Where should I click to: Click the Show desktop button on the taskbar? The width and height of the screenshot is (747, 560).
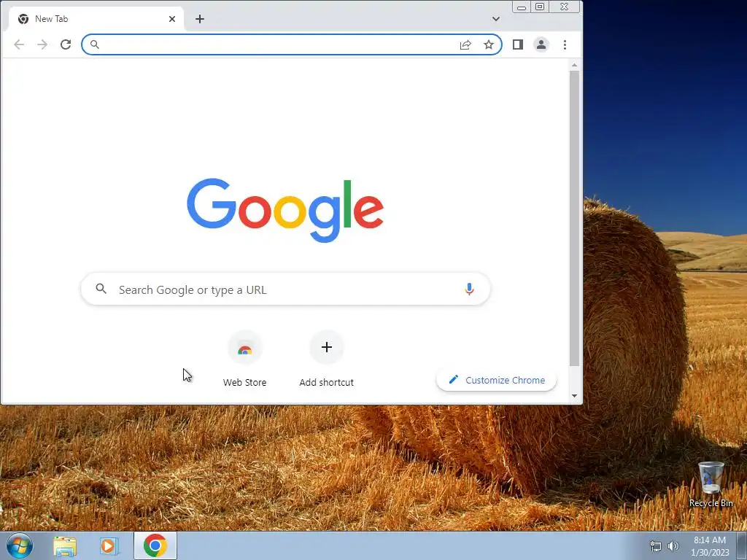[742, 545]
